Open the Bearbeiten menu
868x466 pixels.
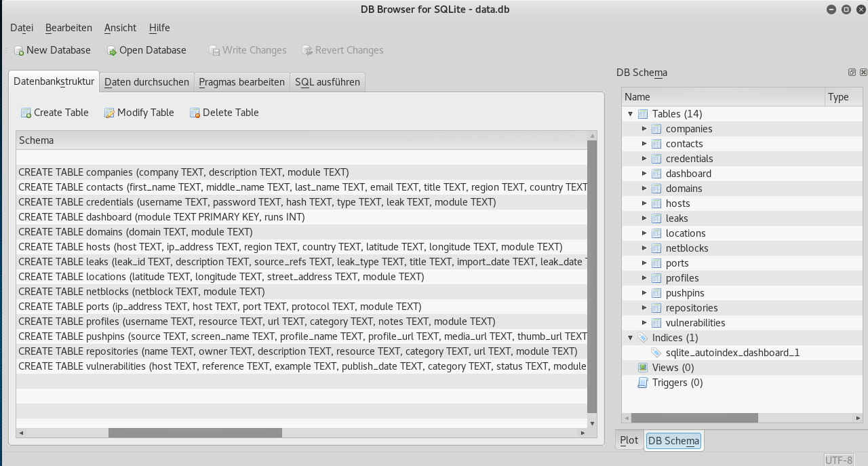[68, 28]
